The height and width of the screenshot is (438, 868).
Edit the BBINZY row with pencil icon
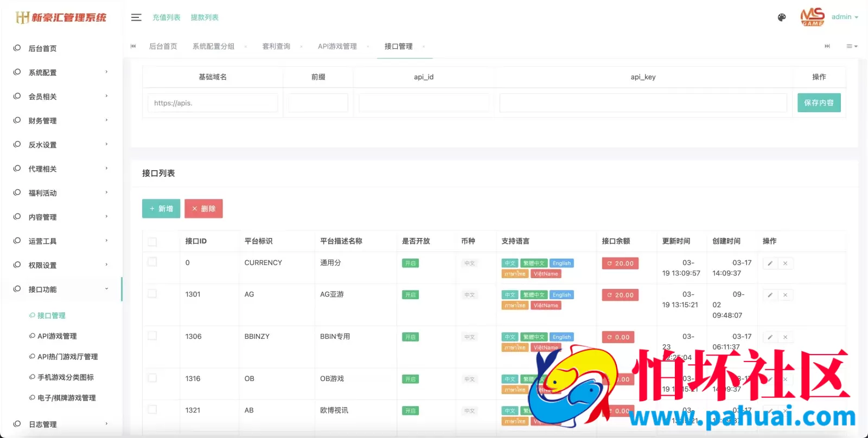click(770, 337)
